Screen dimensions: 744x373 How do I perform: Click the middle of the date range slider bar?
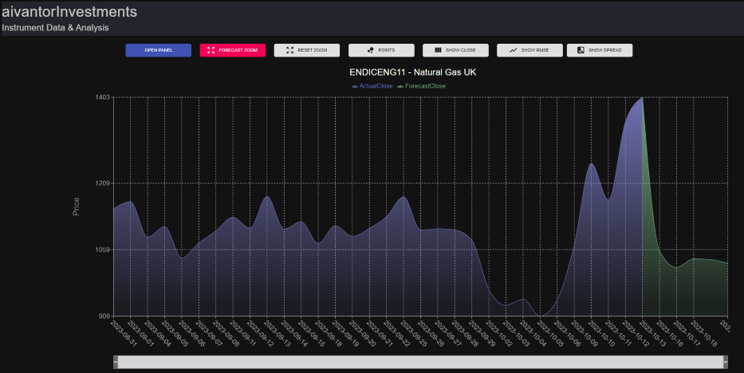tap(420, 362)
